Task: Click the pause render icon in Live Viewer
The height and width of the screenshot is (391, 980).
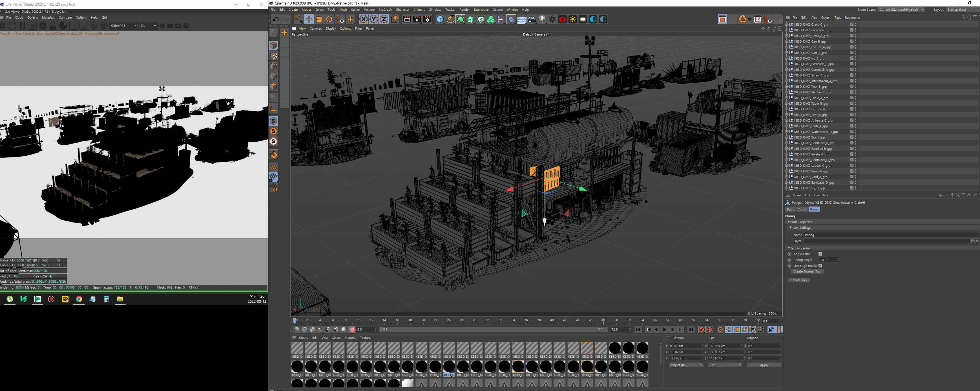Action: tap(23, 26)
